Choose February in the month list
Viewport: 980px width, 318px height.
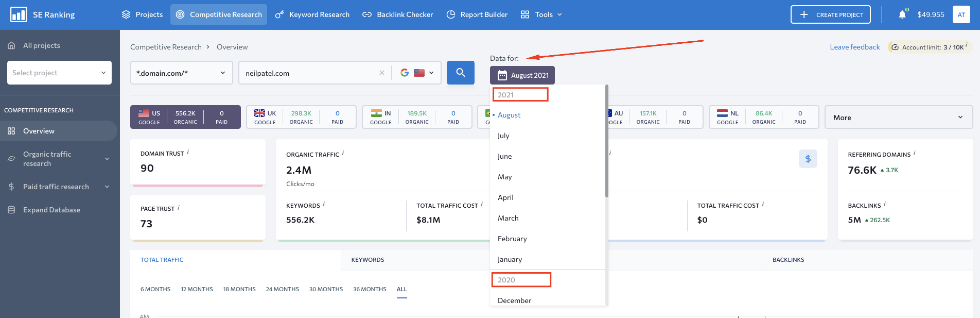pyautogui.click(x=548, y=239)
